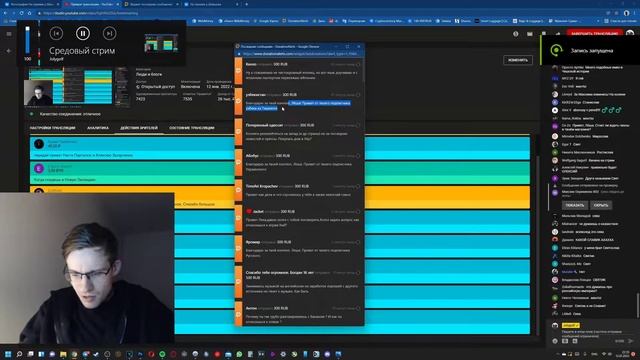This screenshot has width=640, height=360.
Task: Click the ЗАВЕРШИТЬ ТРАНСЛЯЦИЮ red button
Action: click(594, 33)
